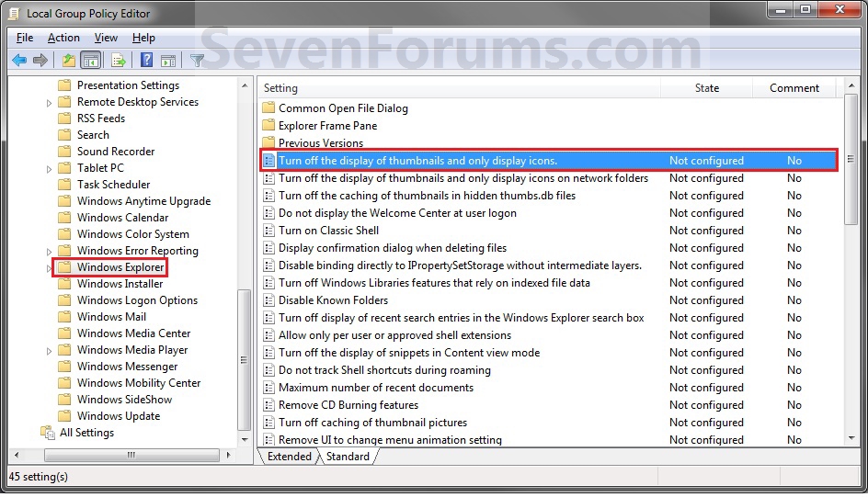Screen dimensions: 868x497
Task: Expand the Windows Media Player node
Action: 49,351
